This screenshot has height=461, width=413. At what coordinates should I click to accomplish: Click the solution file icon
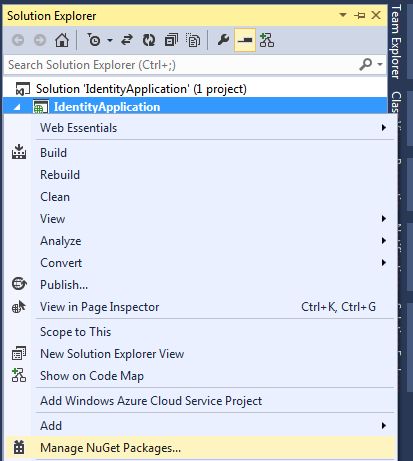click(23, 89)
